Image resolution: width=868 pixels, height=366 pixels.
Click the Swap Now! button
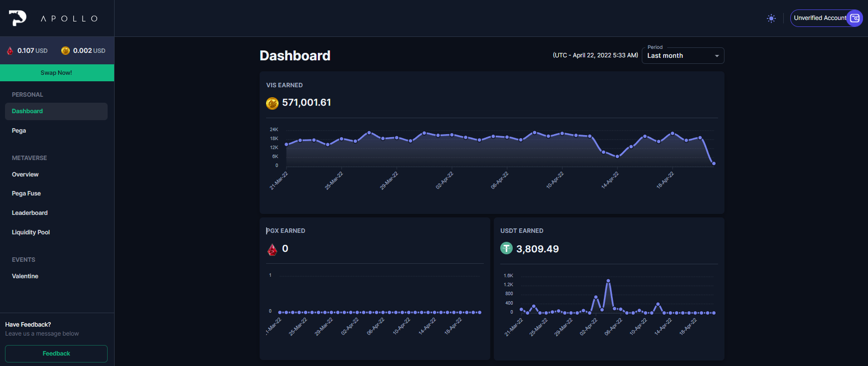[57, 73]
